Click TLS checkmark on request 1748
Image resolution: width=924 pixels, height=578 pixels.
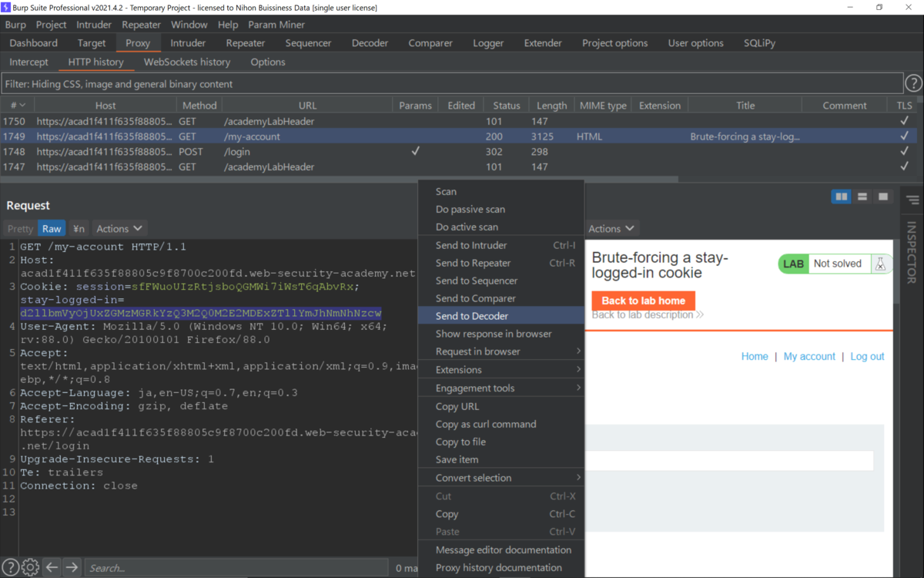pos(904,152)
